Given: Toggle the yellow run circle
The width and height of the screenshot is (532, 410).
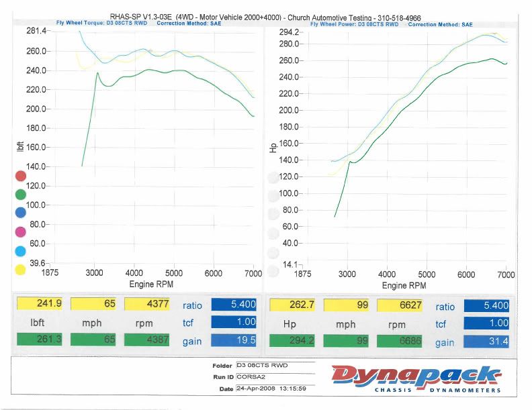Looking at the screenshot, I should click(21, 269).
